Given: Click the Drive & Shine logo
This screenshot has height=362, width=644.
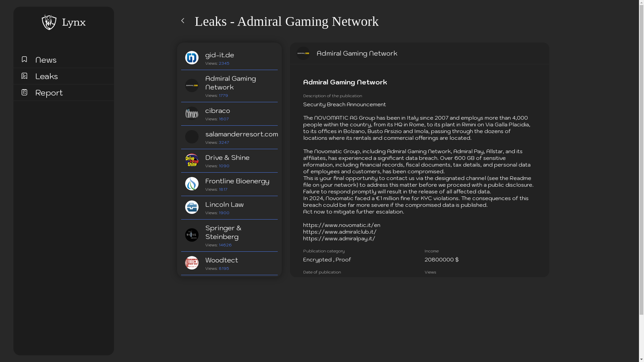Looking at the screenshot, I should [x=192, y=160].
